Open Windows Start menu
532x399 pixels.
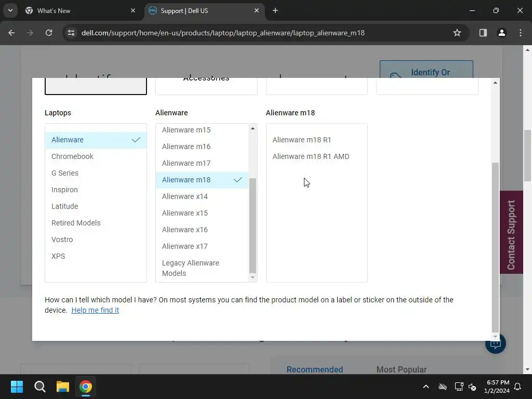(x=17, y=387)
